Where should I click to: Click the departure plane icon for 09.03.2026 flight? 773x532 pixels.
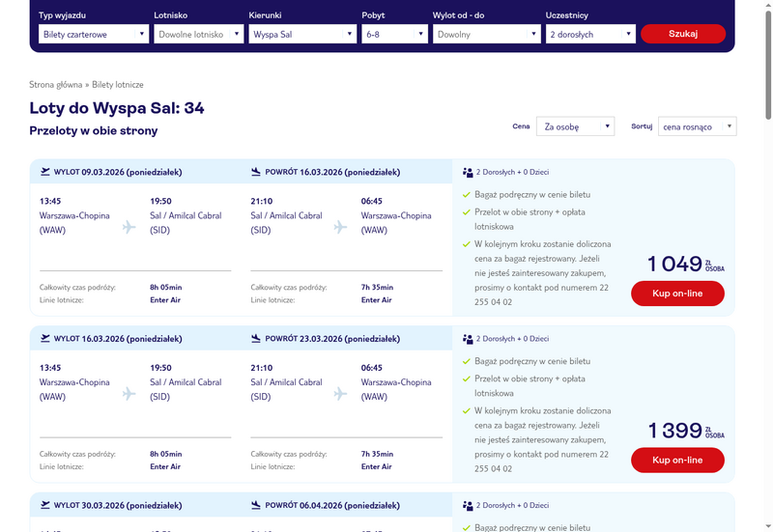[x=45, y=173]
